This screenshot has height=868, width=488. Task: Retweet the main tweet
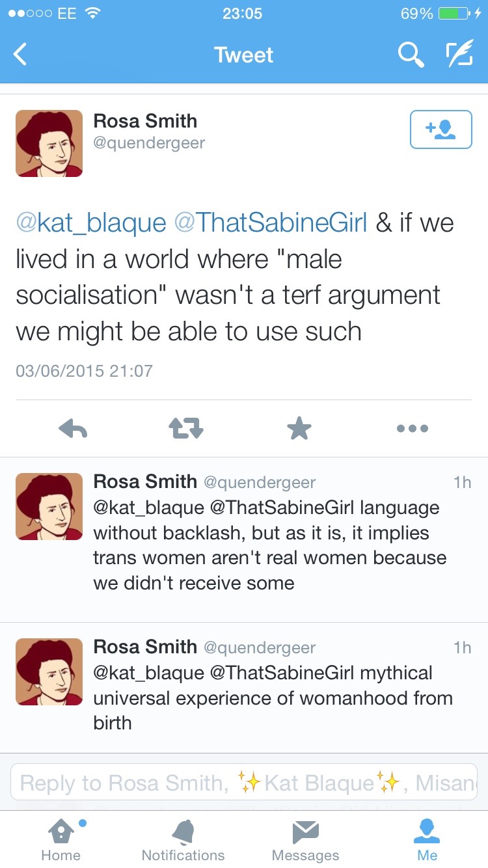click(x=186, y=428)
